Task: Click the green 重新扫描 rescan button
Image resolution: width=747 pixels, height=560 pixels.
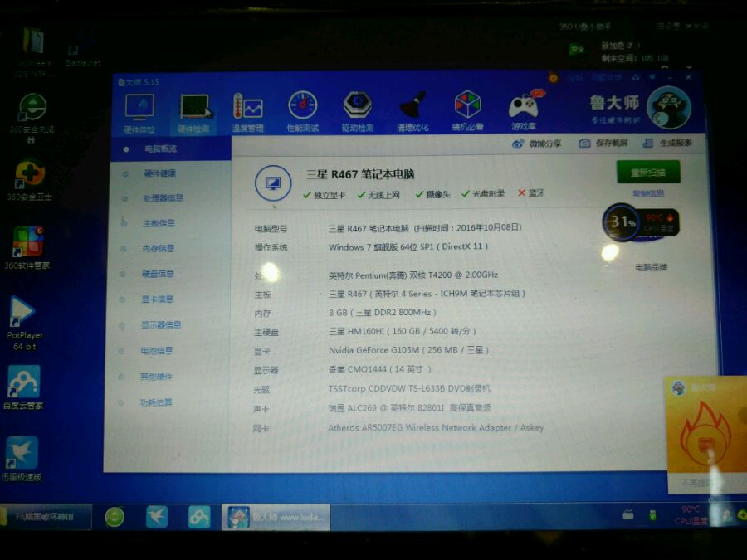Action: click(x=648, y=172)
